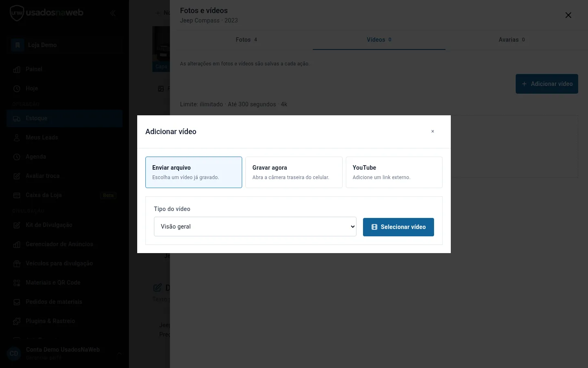
Task: Click the Hoje clock icon
Action: (17, 88)
